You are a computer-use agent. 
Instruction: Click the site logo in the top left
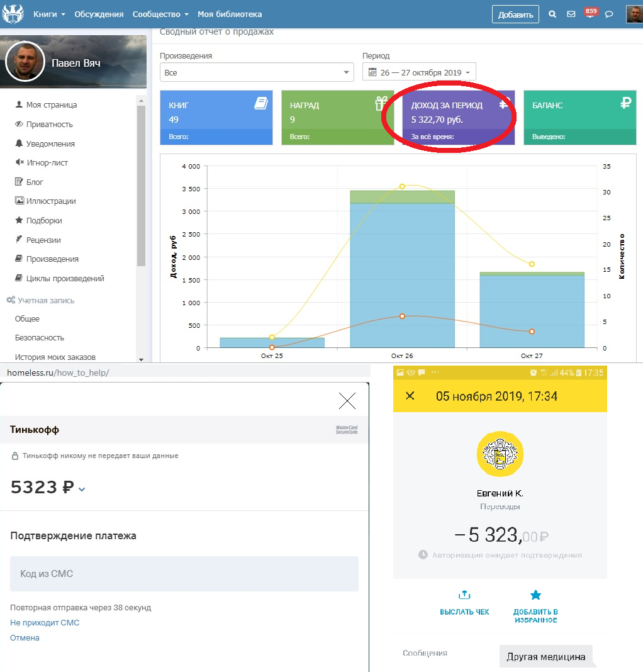click(x=13, y=13)
